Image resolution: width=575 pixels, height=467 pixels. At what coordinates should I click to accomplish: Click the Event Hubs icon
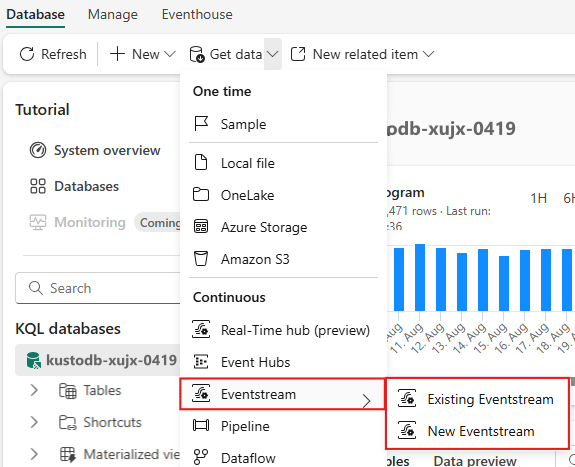(201, 362)
